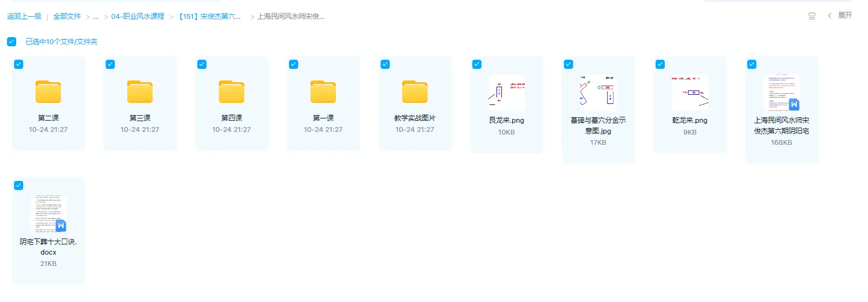Uncheck the 第四课 folder checkbox

(202, 64)
